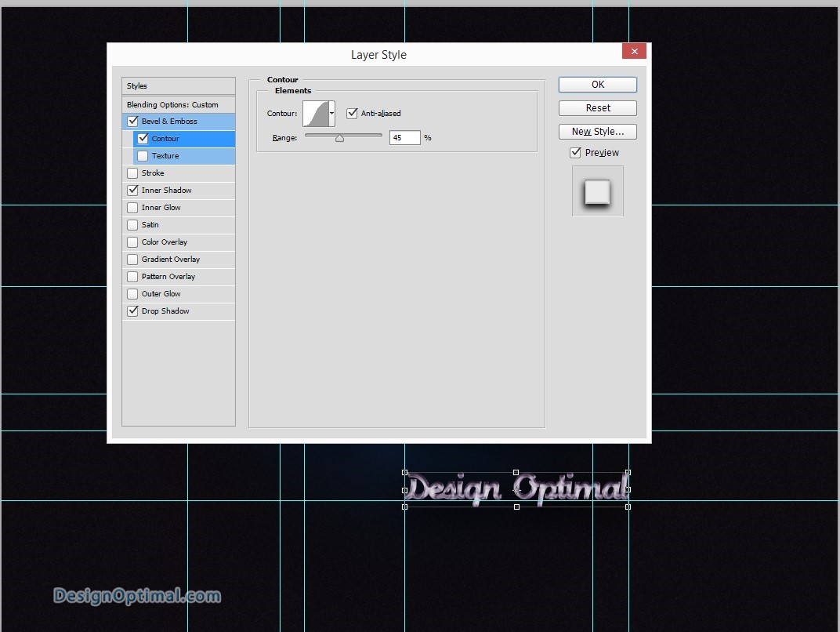840x632 pixels.
Task: Click the bottom-left transform handle of the text
Action: 405,507
